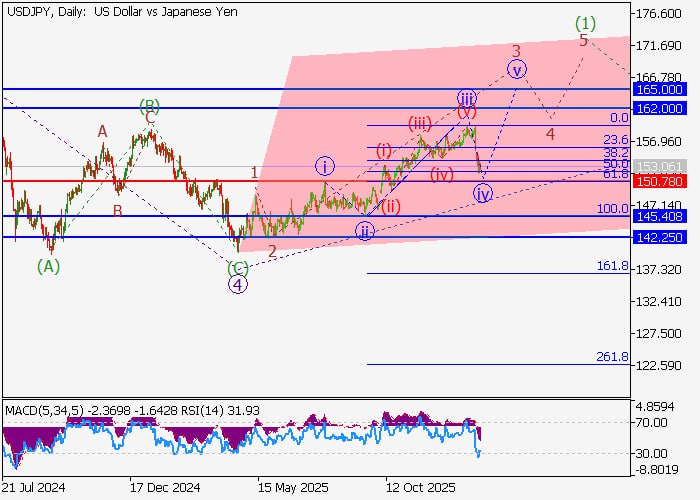Click the 12 Oct 2025 date label
This screenshot has height=500, width=700.
(x=421, y=488)
